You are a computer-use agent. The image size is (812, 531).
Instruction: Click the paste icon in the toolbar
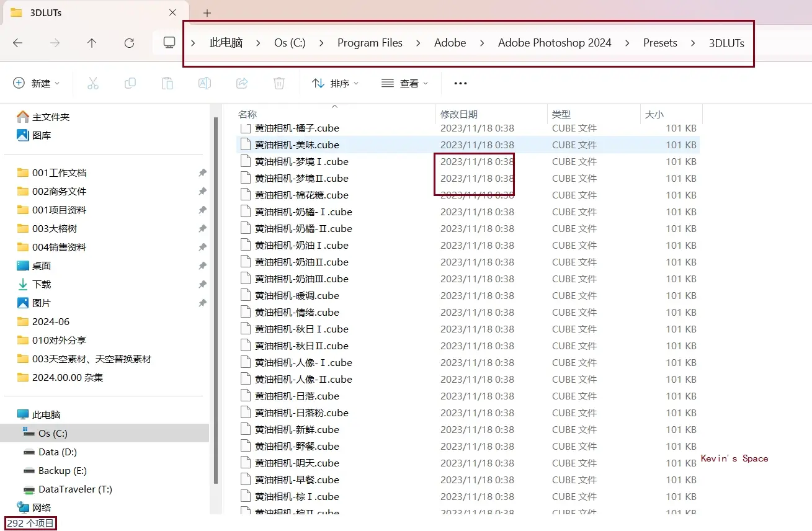click(x=167, y=83)
